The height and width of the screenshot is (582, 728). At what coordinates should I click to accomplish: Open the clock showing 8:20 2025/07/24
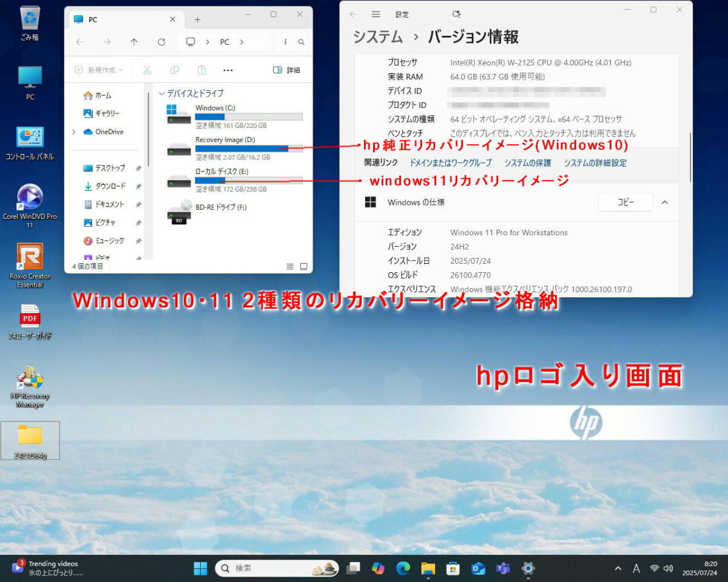pos(699,568)
